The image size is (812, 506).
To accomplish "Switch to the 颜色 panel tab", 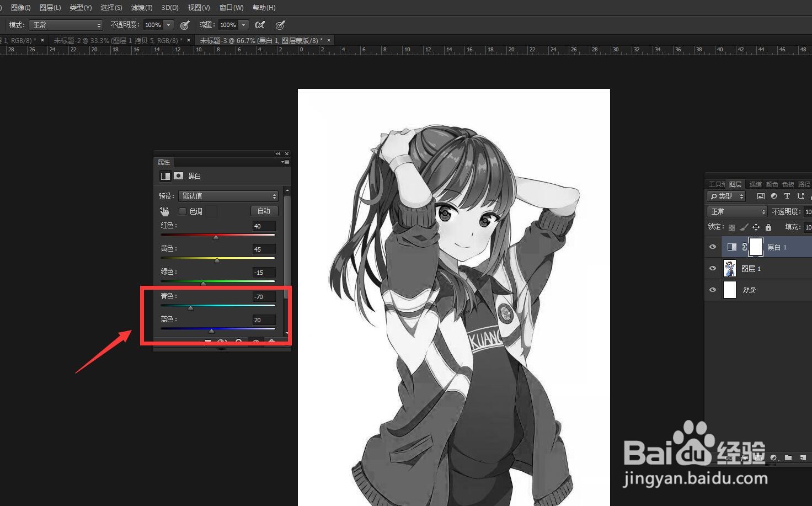I will click(772, 184).
